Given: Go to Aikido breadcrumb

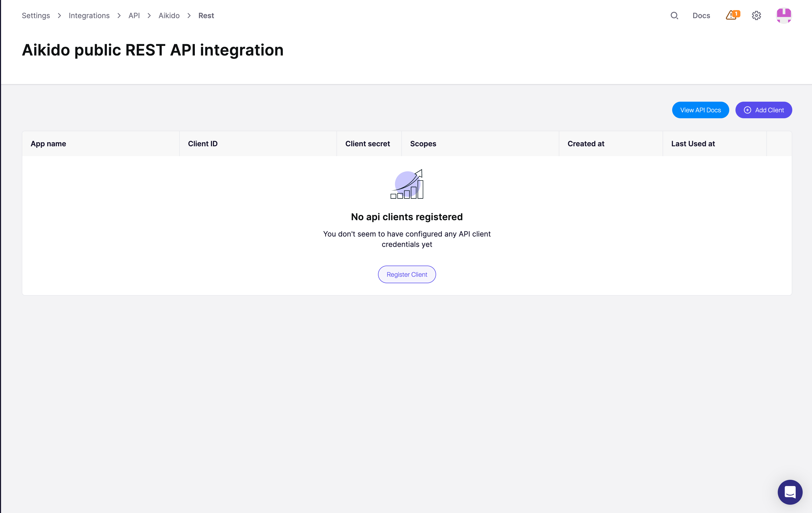Looking at the screenshot, I should (x=169, y=16).
